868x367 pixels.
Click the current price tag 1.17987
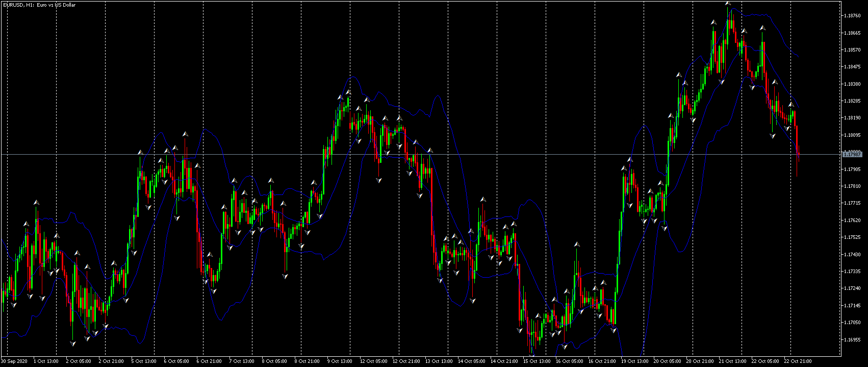click(x=852, y=154)
